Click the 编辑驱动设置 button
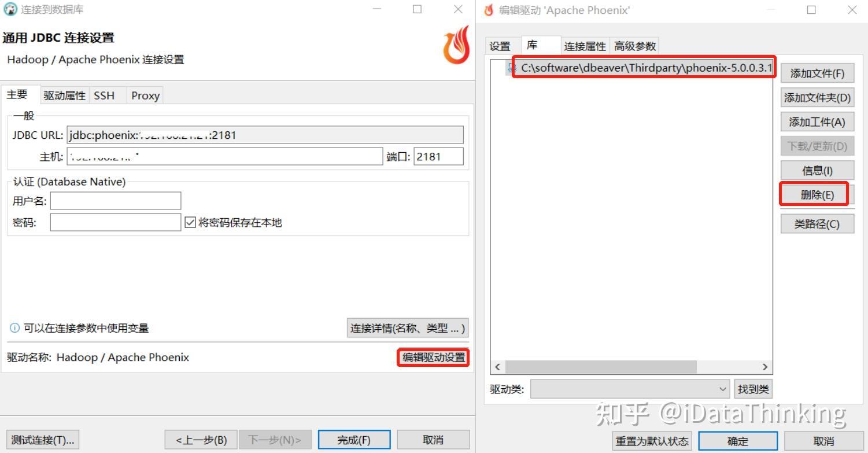 (434, 358)
